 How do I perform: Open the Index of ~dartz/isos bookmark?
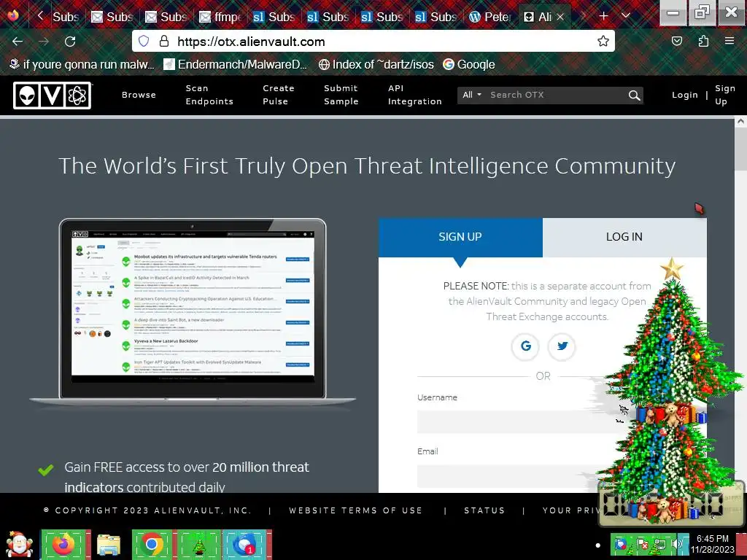(376, 64)
